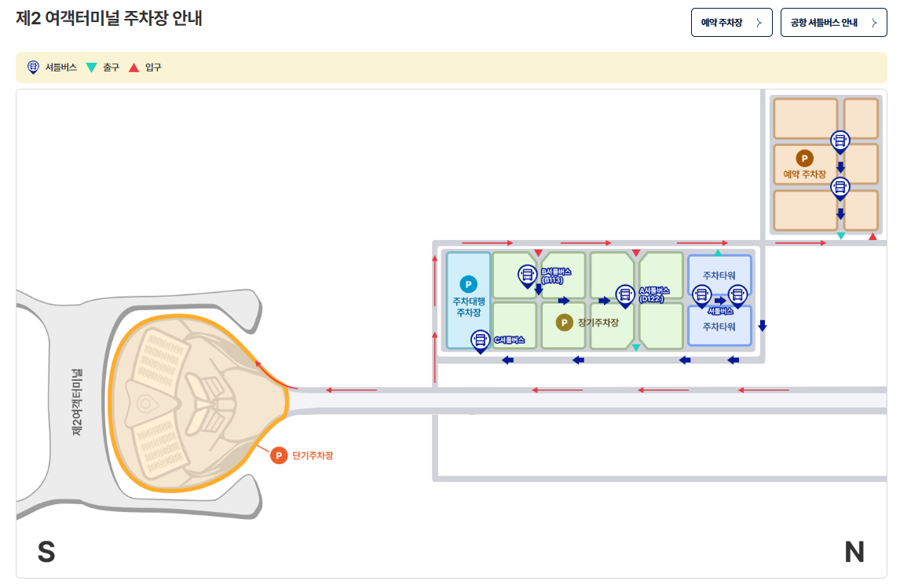Click the lower shuttle bus icon in the reserved parking zone
This screenshot has height=588, width=900.
pyautogui.click(x=840, y=187)
